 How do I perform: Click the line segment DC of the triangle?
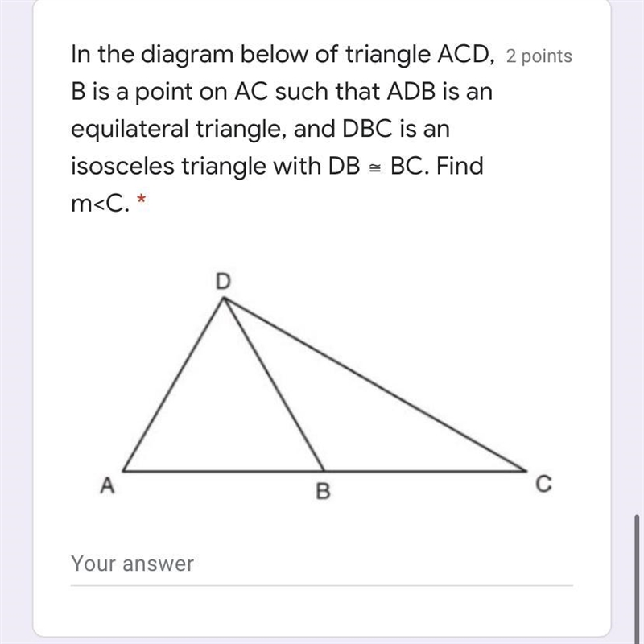click(375, 385)
